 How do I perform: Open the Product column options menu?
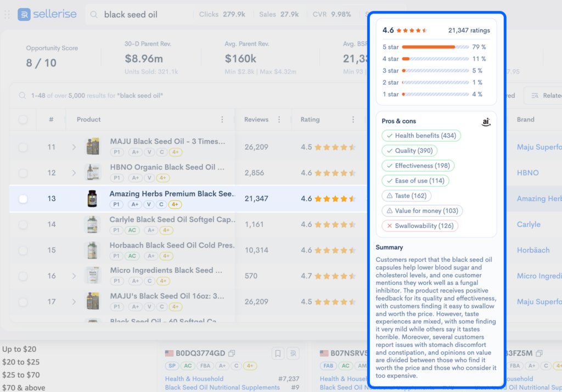222,119
